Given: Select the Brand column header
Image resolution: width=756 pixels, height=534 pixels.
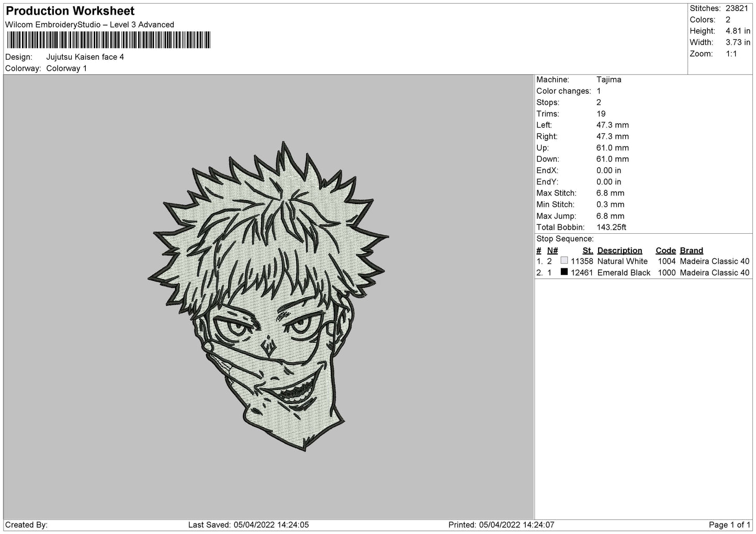Looking at the screenshot, I should click(691, 251).
